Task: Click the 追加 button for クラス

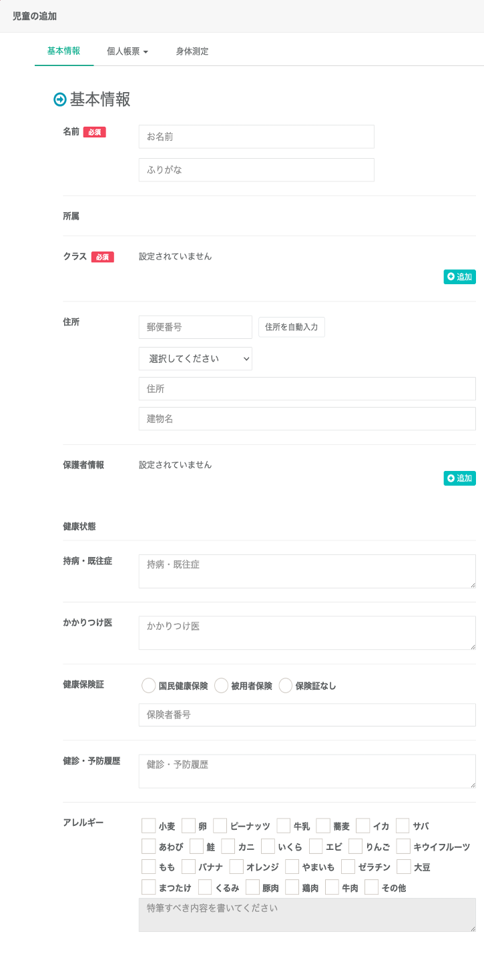Action: click(x=459, y=277)
